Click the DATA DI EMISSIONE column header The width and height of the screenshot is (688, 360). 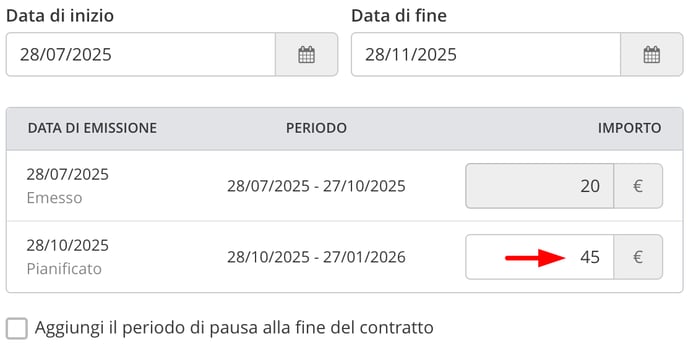92,128
